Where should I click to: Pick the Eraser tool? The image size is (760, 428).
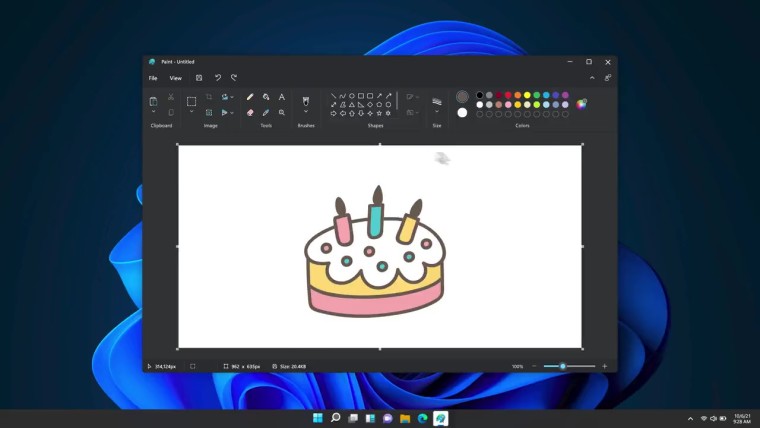coord(250,113)
